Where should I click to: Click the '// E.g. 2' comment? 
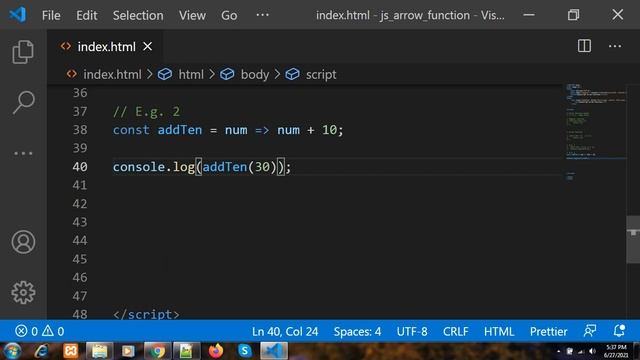pyautogui.click(x=146, y=111)
